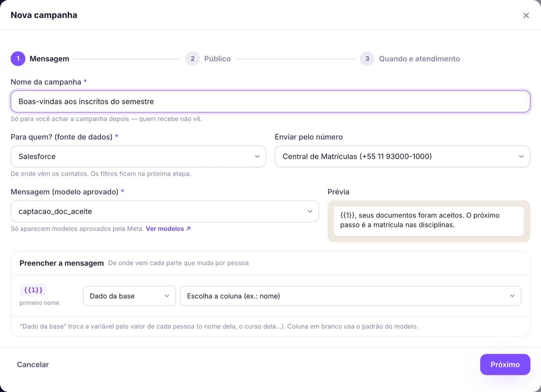
Task: Go to step 3 Quando e atendimento
Action: tap(410, 59)
